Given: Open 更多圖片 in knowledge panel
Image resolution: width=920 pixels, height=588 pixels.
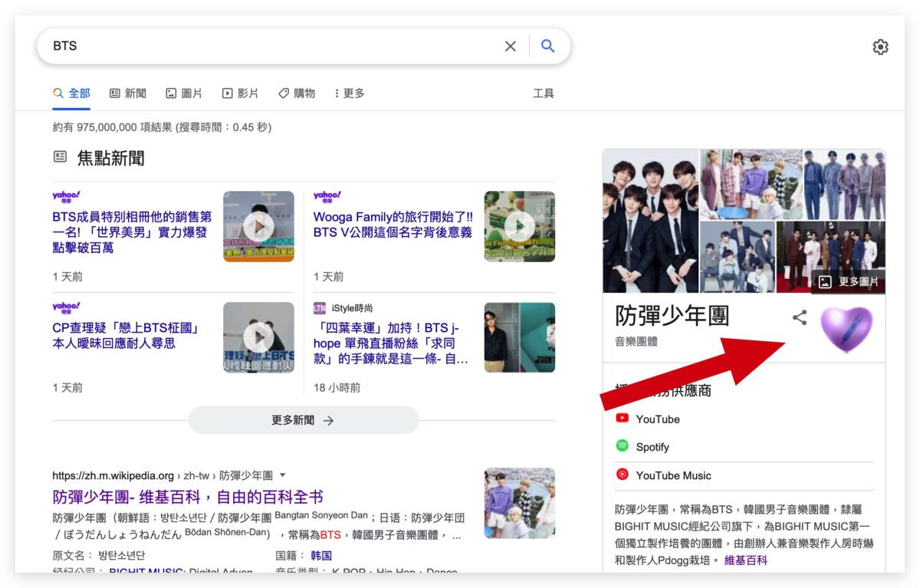Looking at the screenshot, I should (x=848, y=281).
